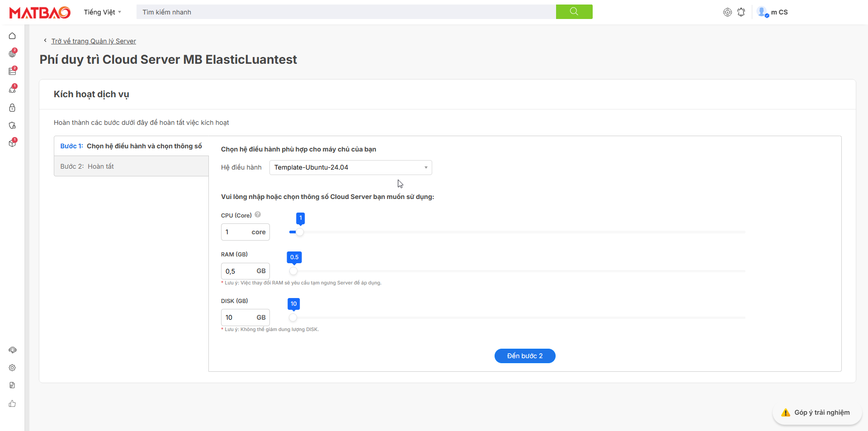Follow the Trở về trang Quản lý Server link
Viewport: 868px width, 431px height.
pyautogui.click(x=93, y=41)
